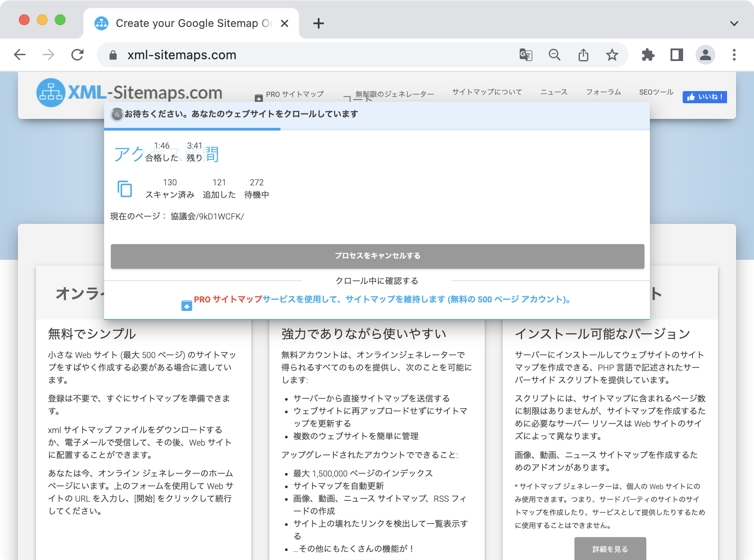The height and width of the screenshot is (560, 754).
Task: Click the 最大 1,500,000 ページのインデックス bullet
Action: 363,473
